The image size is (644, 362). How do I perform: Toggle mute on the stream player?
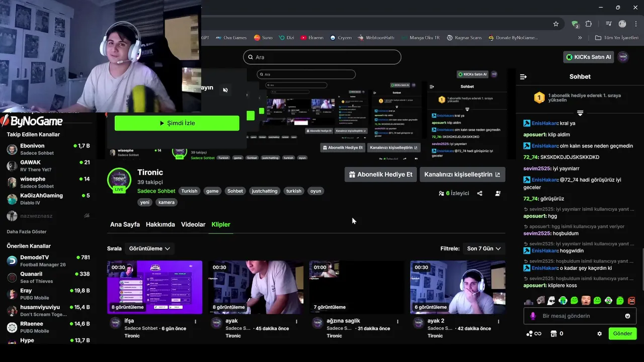click(x=225, y=90)
